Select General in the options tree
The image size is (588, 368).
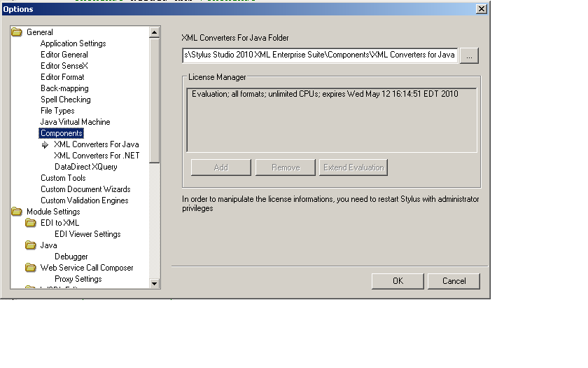(x=40, y=32)
